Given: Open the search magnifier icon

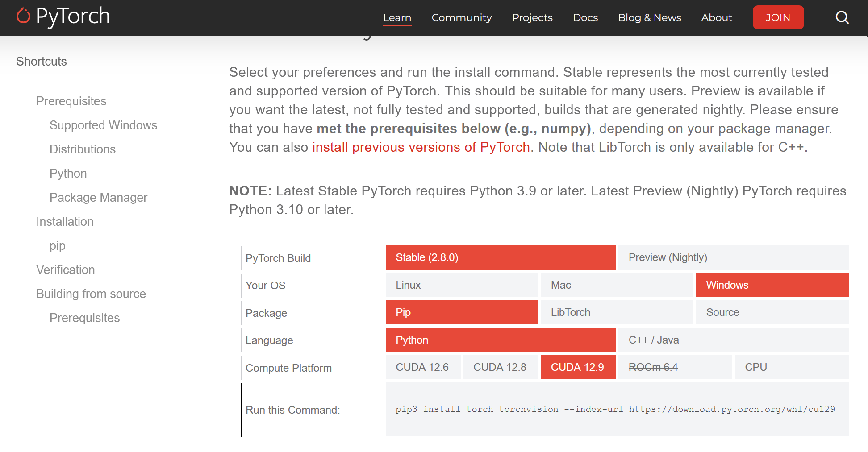Looking at the screenshot, I should pos(842,17).
